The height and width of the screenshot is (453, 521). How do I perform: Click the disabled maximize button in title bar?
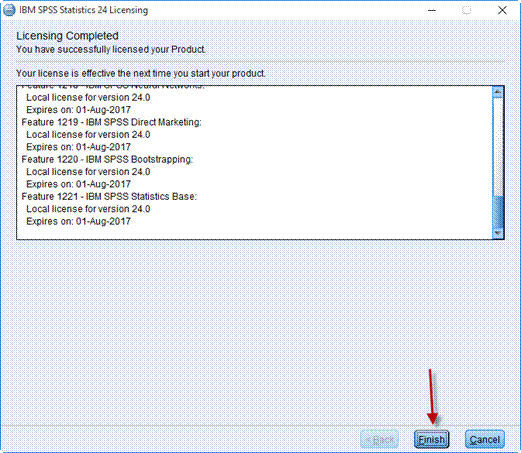466,10
